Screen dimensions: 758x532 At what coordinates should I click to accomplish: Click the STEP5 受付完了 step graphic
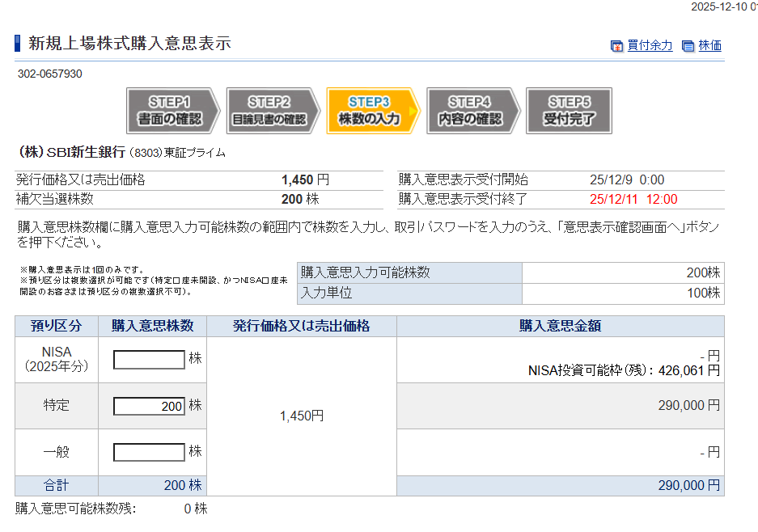point(569,111)
